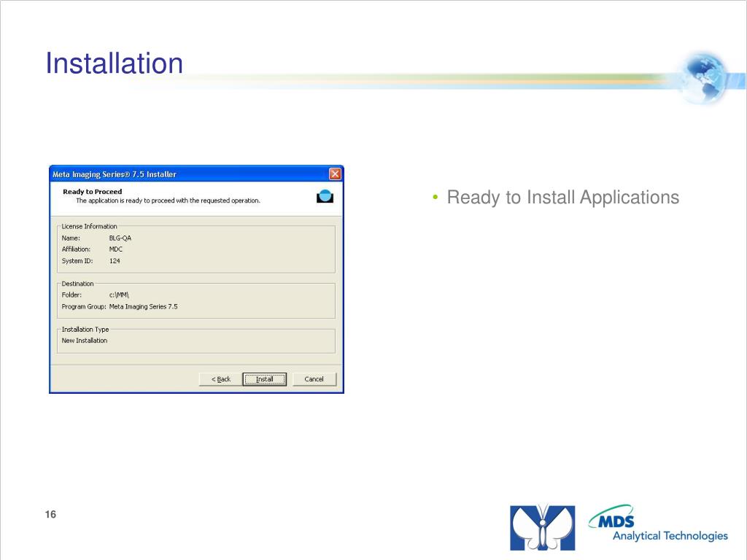
Task: Click the Name: field label
Action: pyautogui.click(x=71, y=238)
